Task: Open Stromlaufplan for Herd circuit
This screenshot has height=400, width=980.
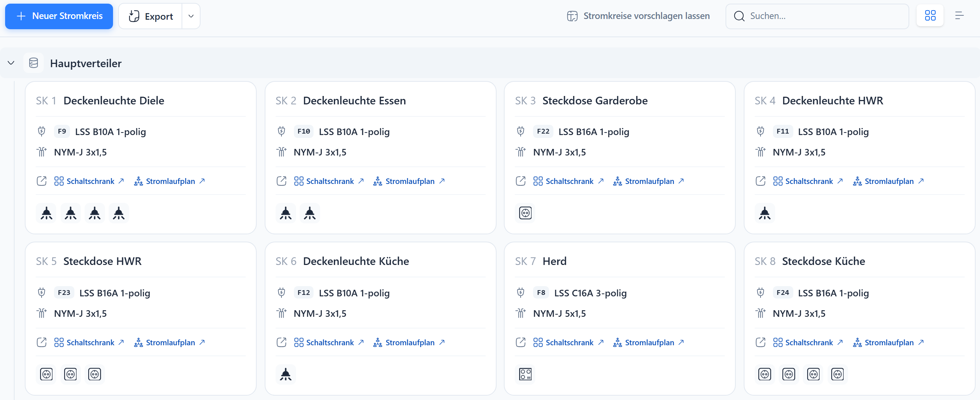Action: 649,342
